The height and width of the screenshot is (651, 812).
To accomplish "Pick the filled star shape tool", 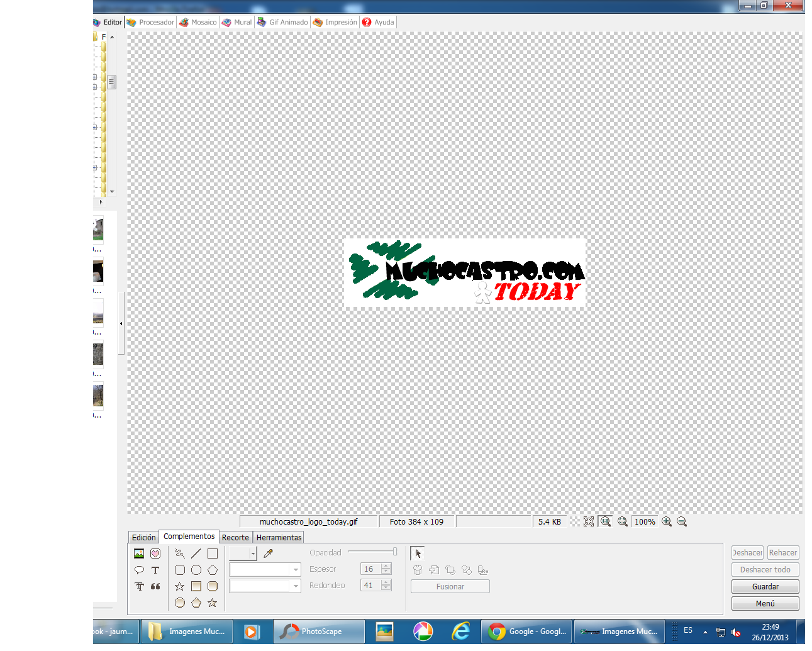I will 213,603.
